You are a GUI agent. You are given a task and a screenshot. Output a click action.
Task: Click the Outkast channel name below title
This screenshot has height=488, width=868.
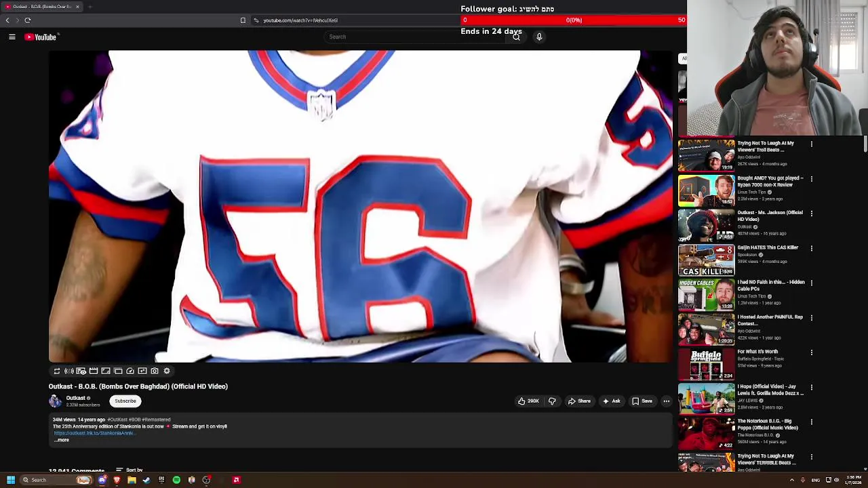pyautogui.click(x=75, y=398)
